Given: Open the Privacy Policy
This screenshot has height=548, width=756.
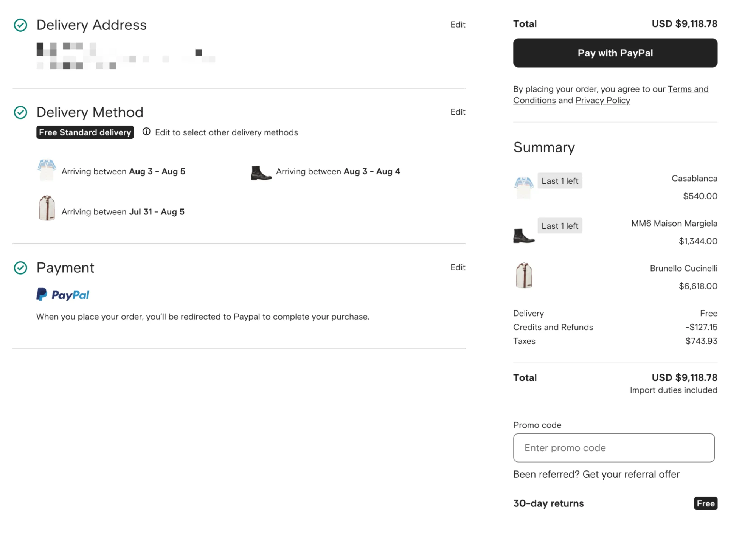Looking at the screenshot, I should pyautogui.click(x=602, y=100).
